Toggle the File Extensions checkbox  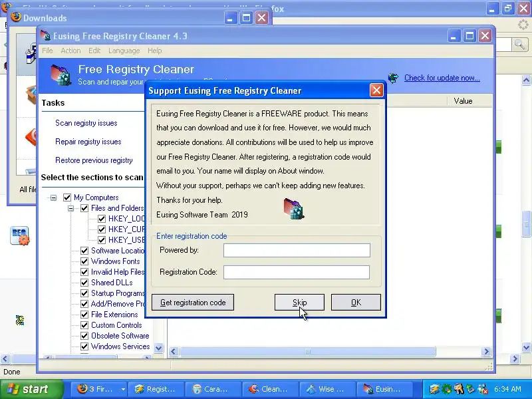tap(84, 315)
